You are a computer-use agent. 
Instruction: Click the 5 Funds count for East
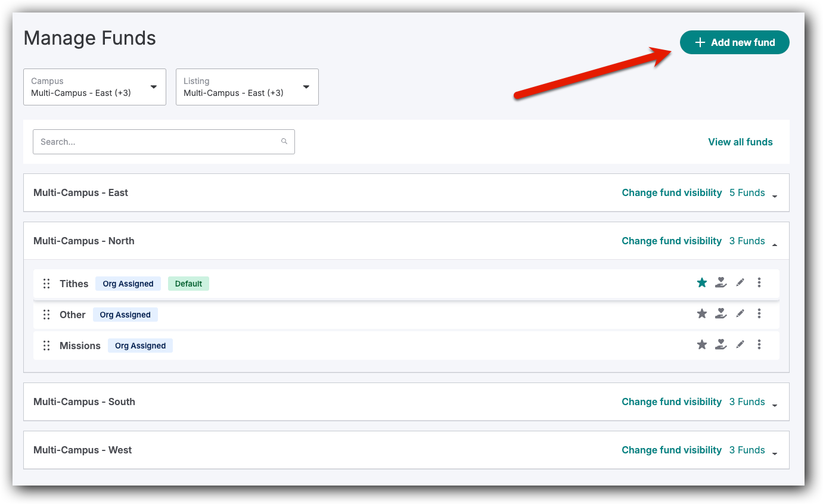(747, 192)
